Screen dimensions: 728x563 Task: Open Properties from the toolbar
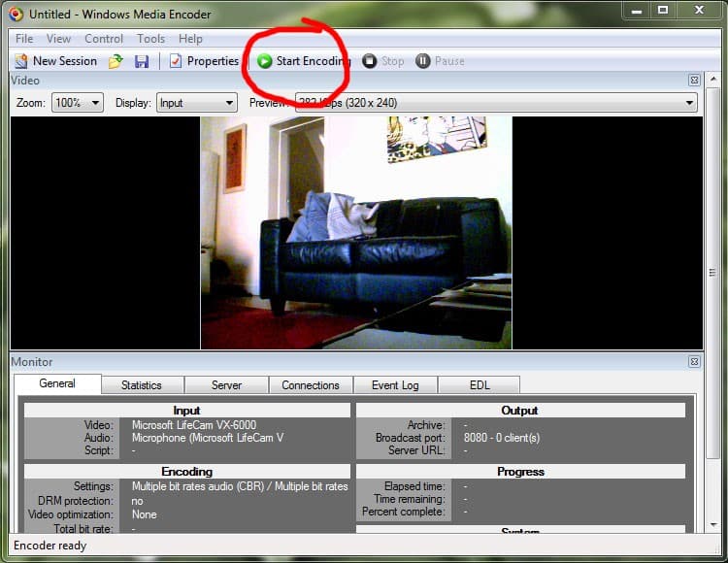[204, 61]
